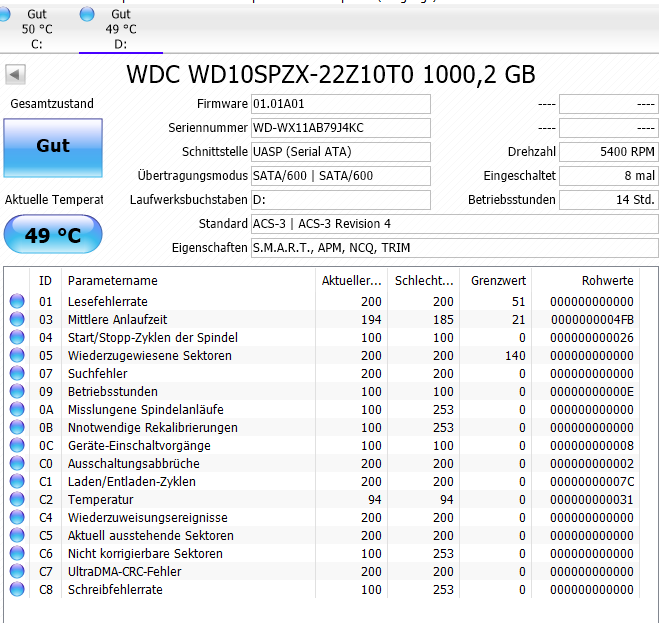Select the Schreibfehlerrate parameter name
The height and width of the screenshot is (623, 659).
click(115, 589)
